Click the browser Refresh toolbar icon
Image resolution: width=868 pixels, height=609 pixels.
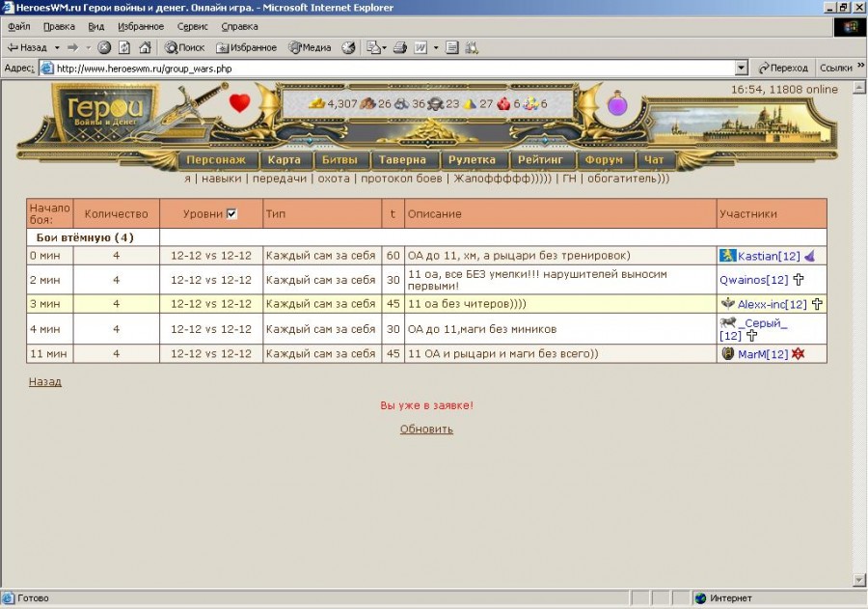coord(124,47)
